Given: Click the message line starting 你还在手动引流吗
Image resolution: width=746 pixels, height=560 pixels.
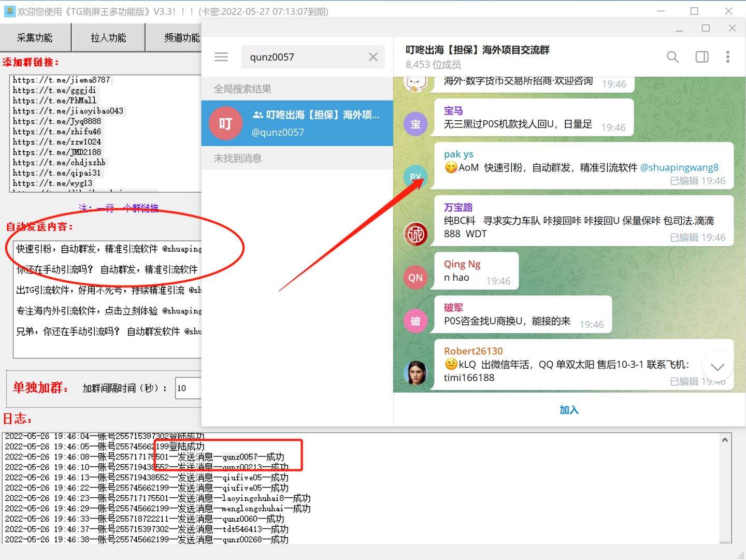Looking at the screenshot, I should click(x=107, y=269).
